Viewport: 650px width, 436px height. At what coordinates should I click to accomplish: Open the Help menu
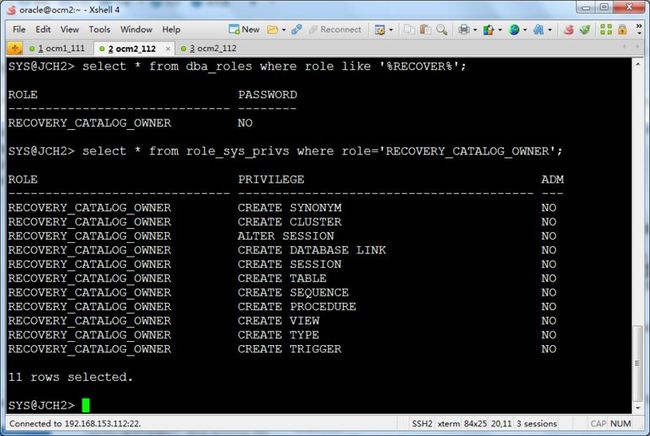171,29
